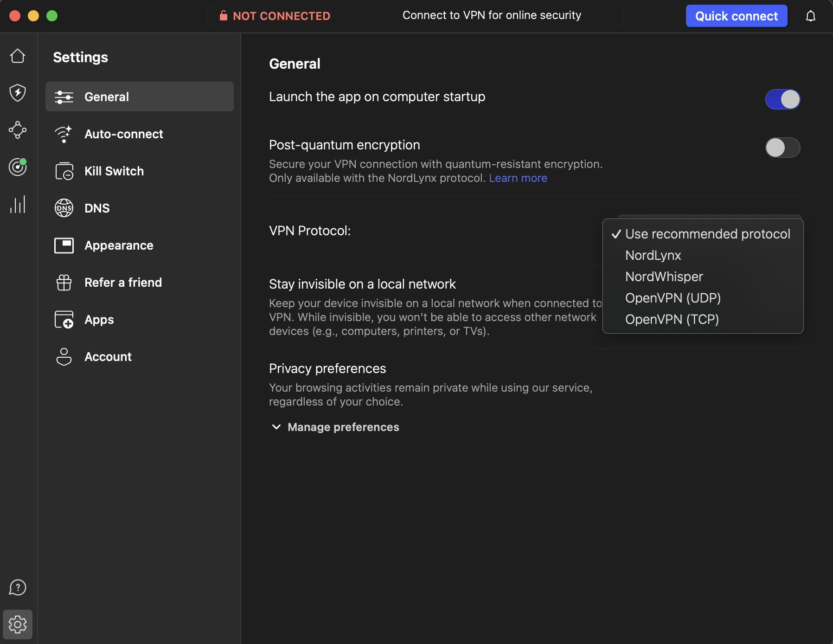Click the DNS globe icon

(x=64, y=208)
